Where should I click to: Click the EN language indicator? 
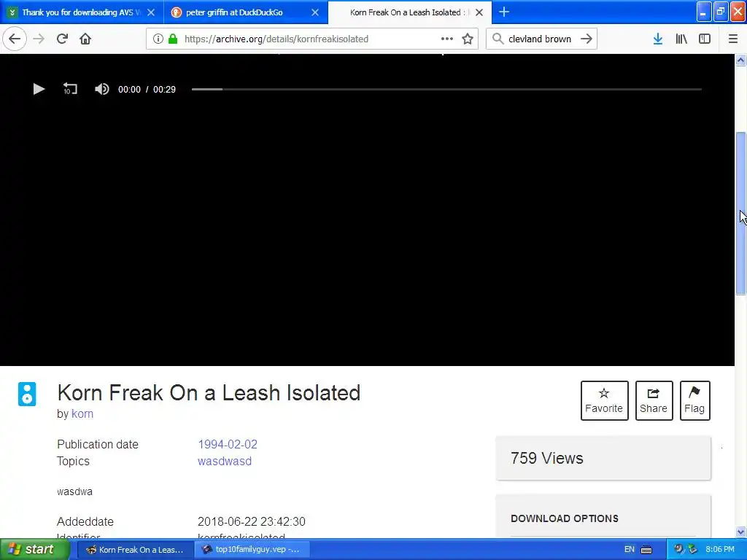[x=630, y=550]
